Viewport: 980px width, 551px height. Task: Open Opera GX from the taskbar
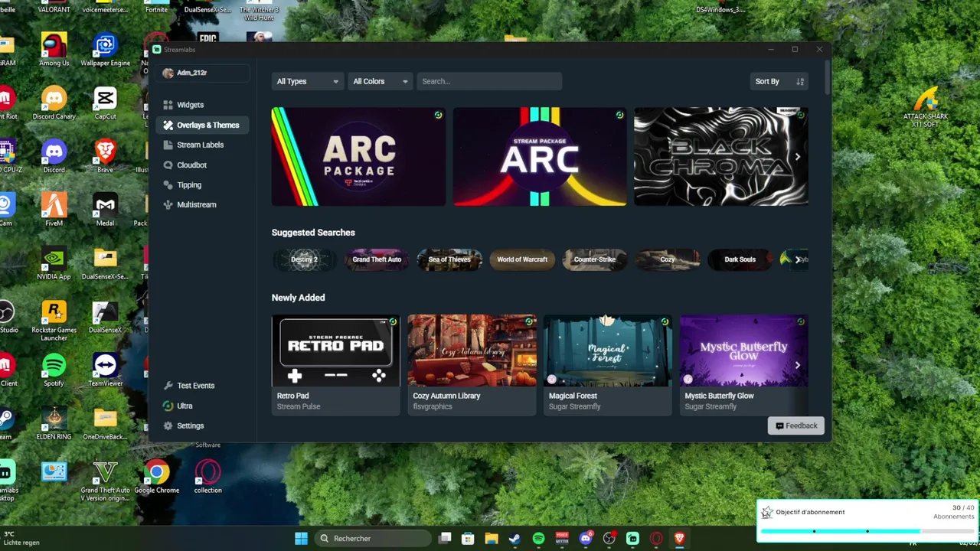point(656,539)
